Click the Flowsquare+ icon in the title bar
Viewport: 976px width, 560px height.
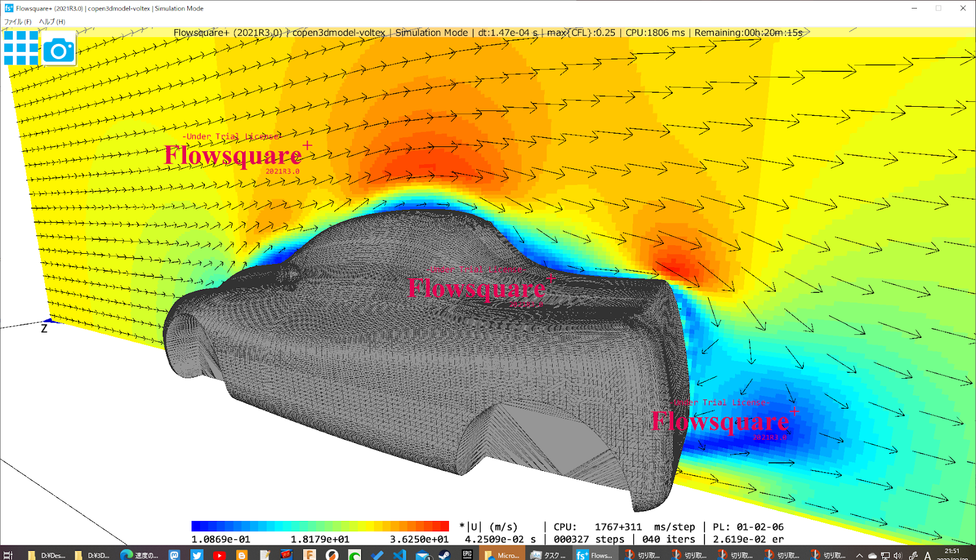point(9,8)
